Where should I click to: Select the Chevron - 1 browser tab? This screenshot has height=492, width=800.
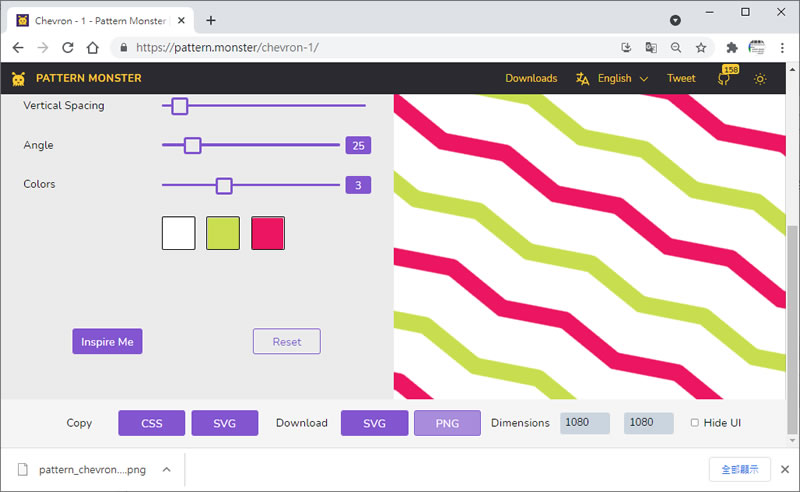101,20
